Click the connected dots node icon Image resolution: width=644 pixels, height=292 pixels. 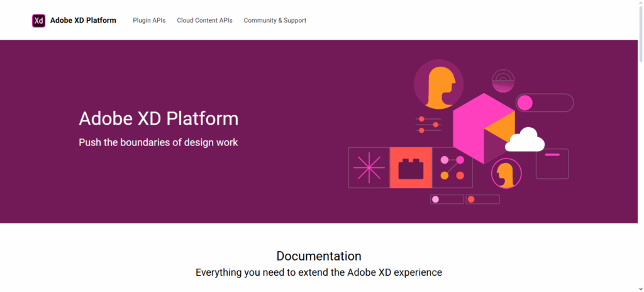pyautogui.click(x=452, y=168)
